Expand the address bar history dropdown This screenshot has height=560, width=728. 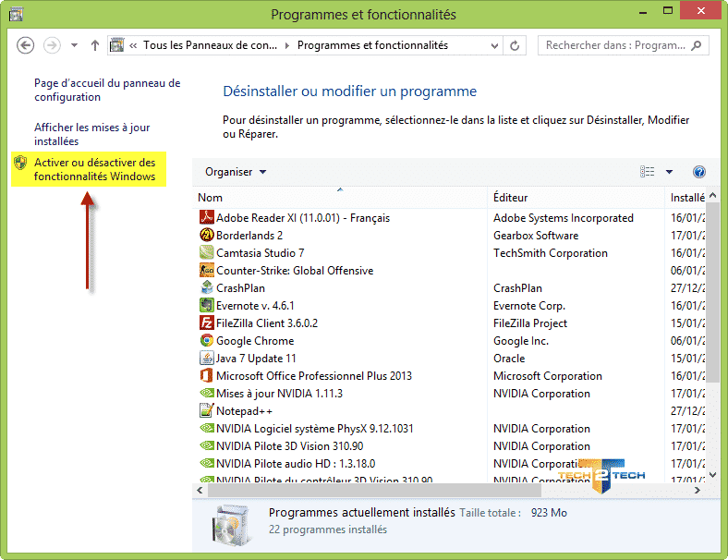pyautogui.click(x=494, y=45)
